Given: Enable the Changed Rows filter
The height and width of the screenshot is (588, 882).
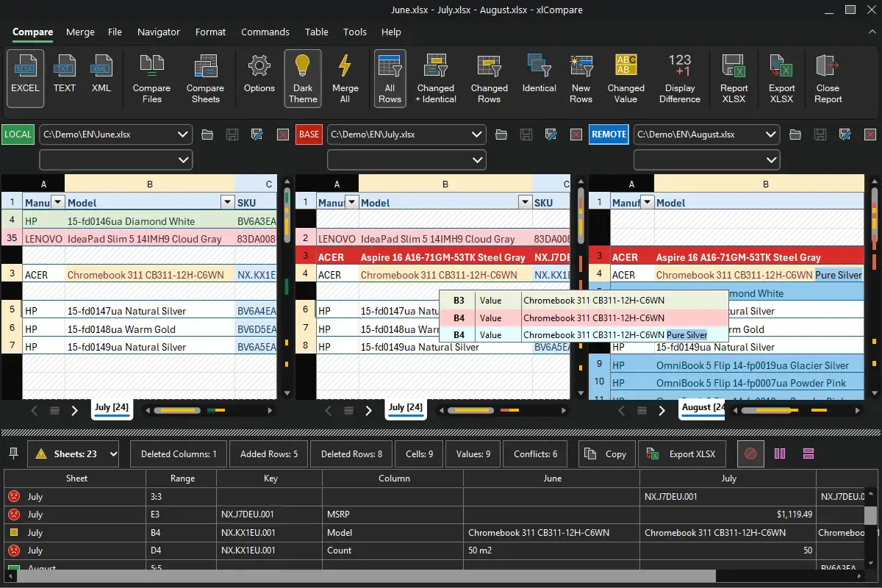Looking at the screenshot, I should click(x=489, y=78).
